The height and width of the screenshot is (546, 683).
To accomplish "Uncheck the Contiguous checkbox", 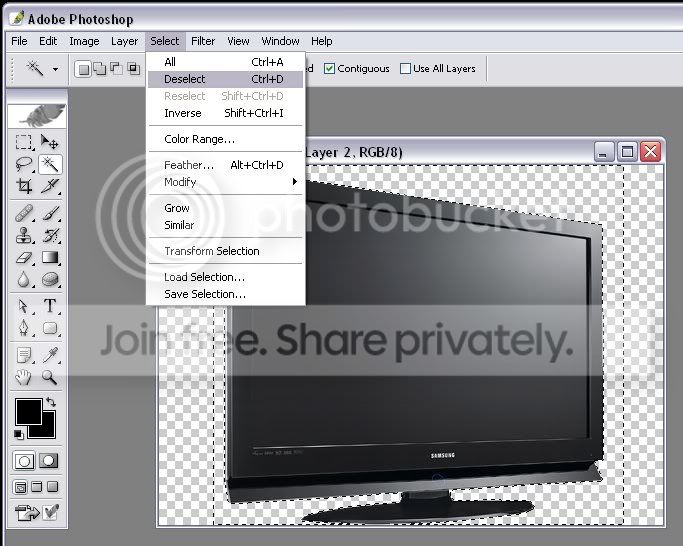I will [329, 68].
